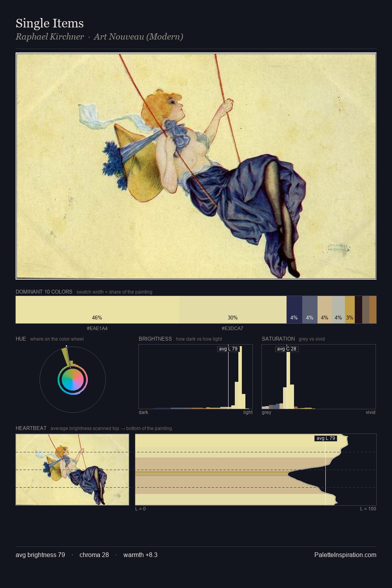Image resolution: width=392 pixels, height=588 pixels.
Task: Pick the taupe grey-brown swatch
Action: tap(366, 310)
